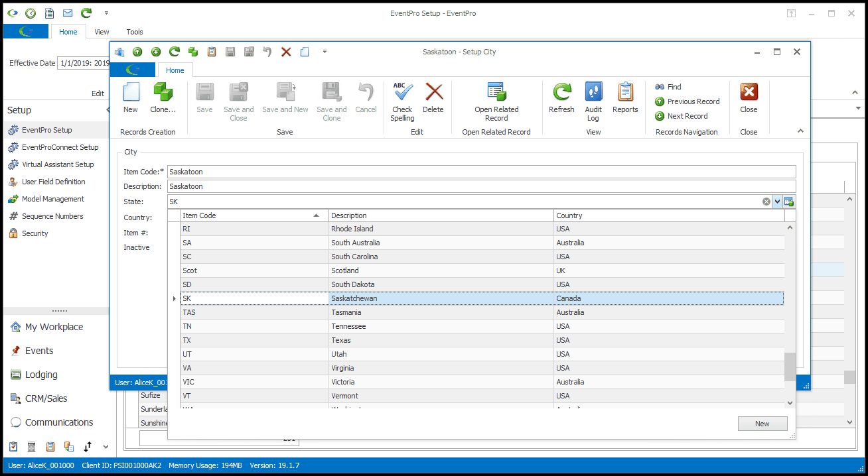Select EventPro Setup in the sidebar

(x=56, y=130)
